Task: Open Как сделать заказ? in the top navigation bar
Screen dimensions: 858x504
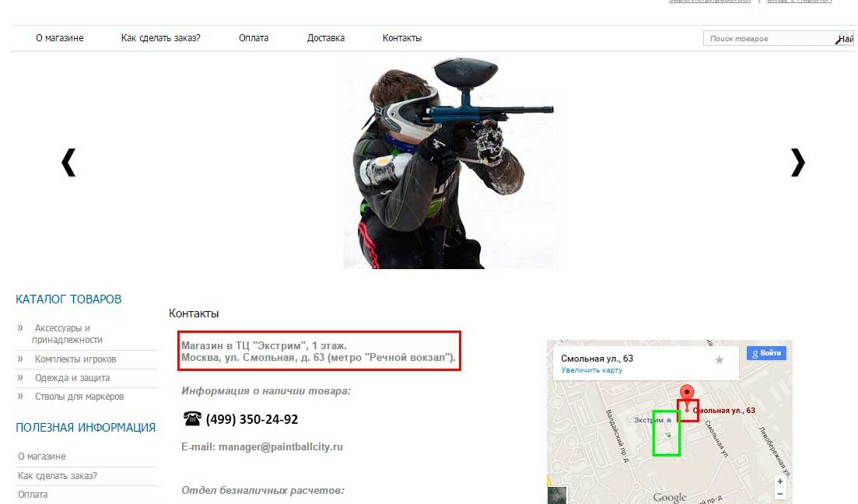Action: click(161, 38)
